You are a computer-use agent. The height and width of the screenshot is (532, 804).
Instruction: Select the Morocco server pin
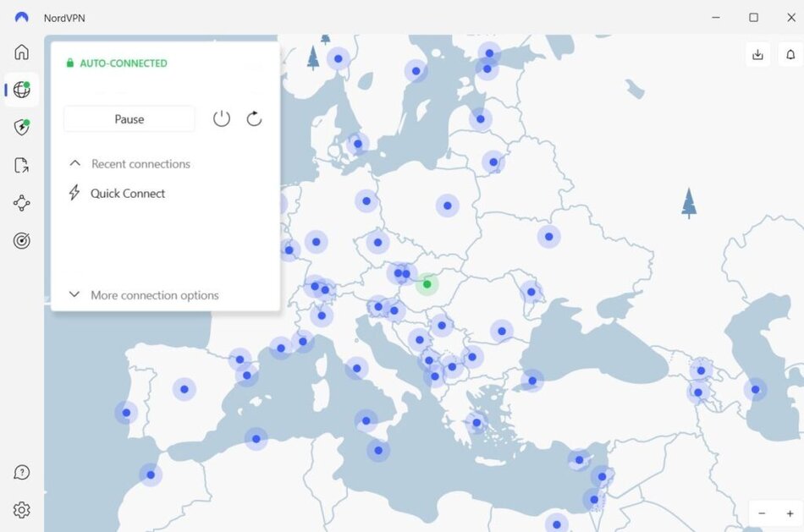tap(151, 474)
